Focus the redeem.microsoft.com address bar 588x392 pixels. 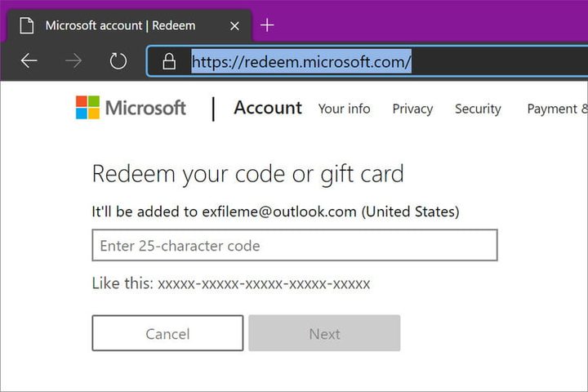[x=367, y=61]
